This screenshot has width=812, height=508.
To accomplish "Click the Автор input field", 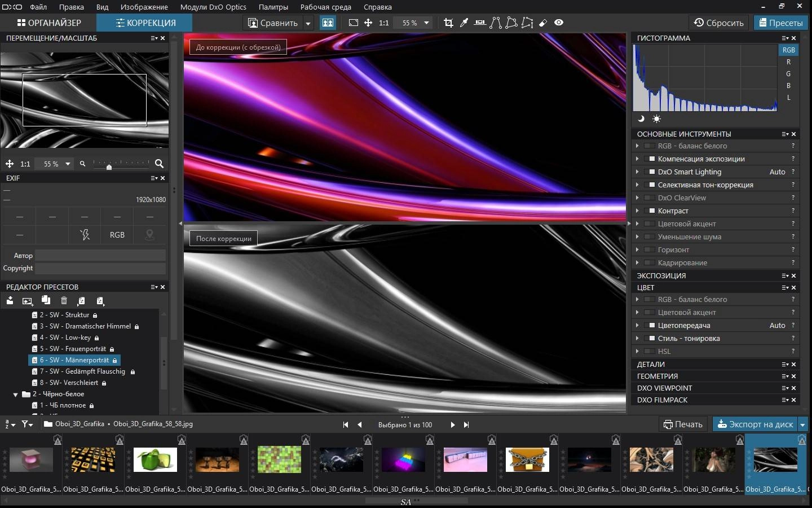I will [x=100, y=256].
